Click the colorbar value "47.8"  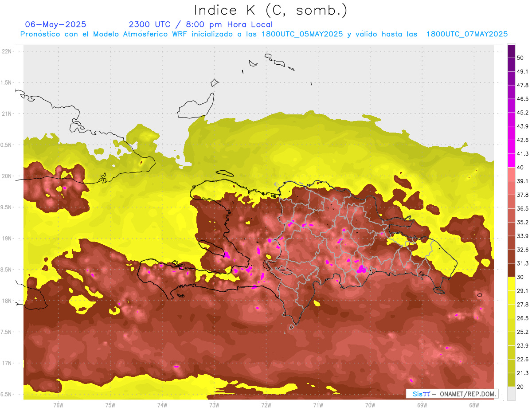coord(522,85)
